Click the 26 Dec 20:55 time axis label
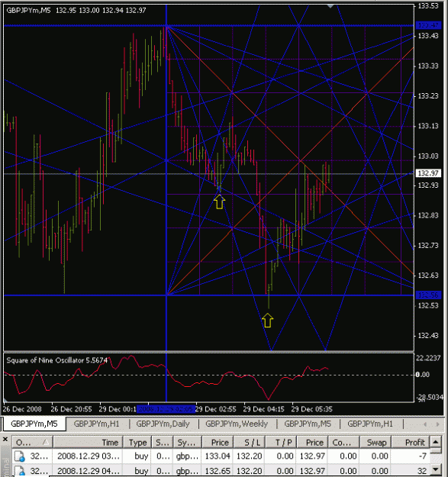Viewport: 448px width, 477px height. [71, 409]
